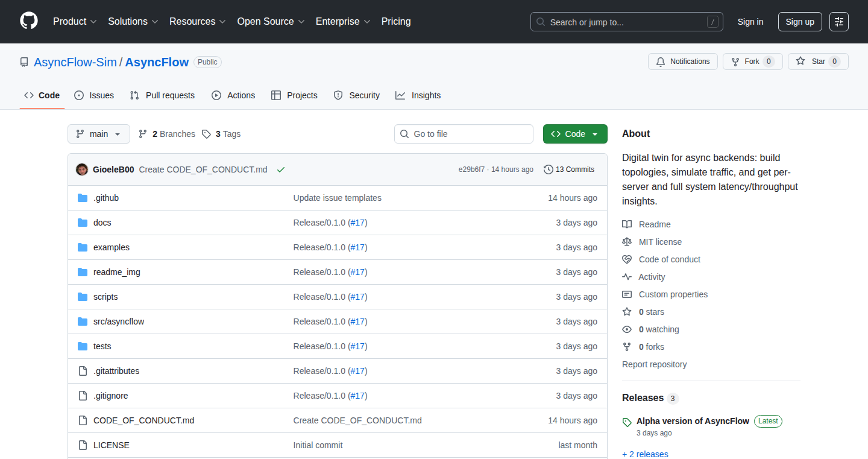Open Alpha version of AsyncFlow release
The height and width of the screenshot is (459, 868).
coord(693,421)
